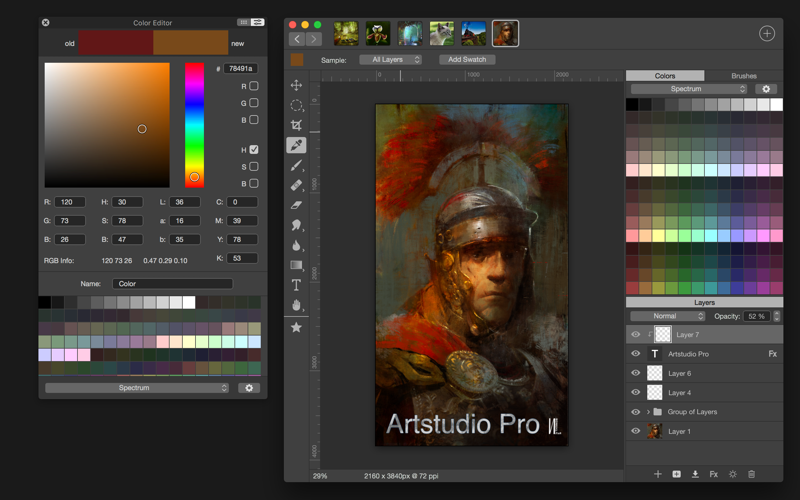Screen dimensions: 800x500
Task: Select the Eraser tool
Action: [x=296, y=205]
